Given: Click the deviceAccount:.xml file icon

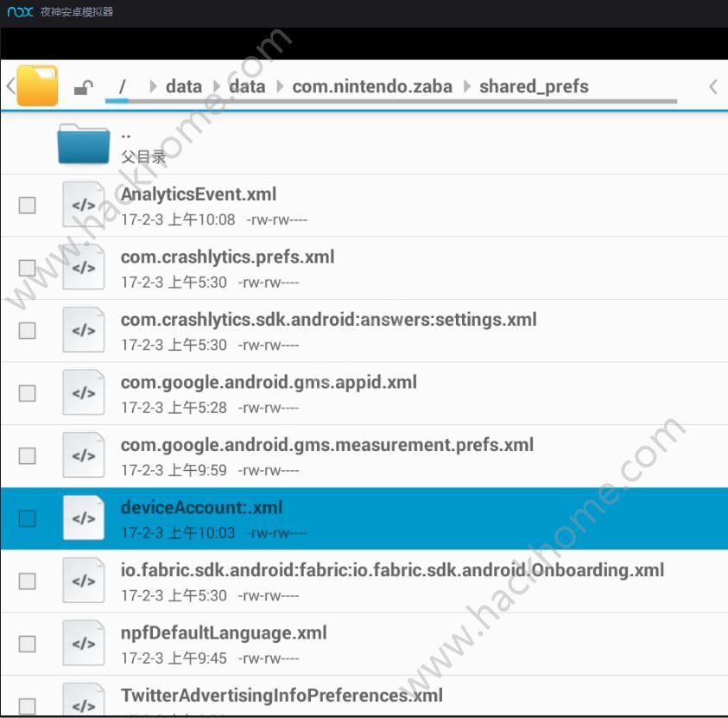Looking at the screenshot, I should tap(84, 518).
